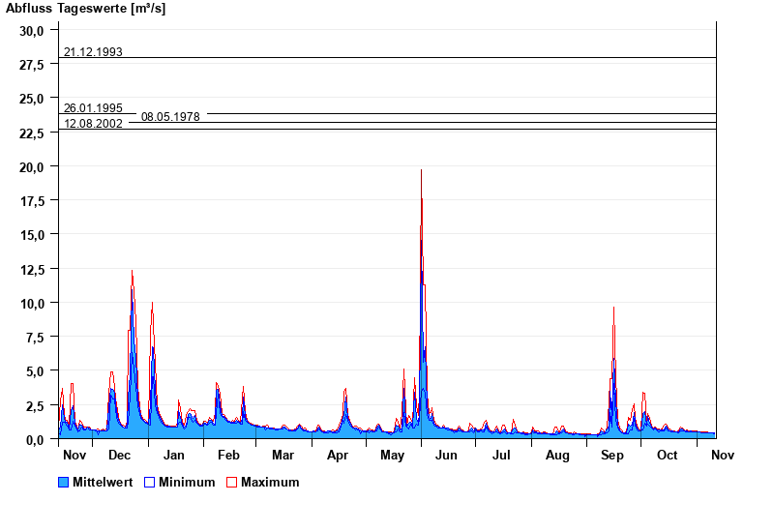Select the Maximum legend label
774x532 pixels.
tap(270, 482)
